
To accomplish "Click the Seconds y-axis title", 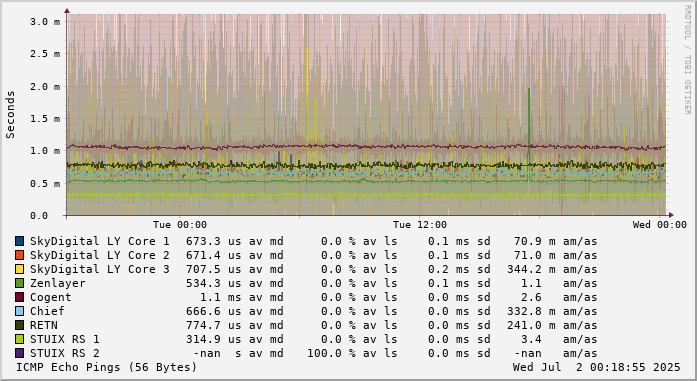I will 10,115.
